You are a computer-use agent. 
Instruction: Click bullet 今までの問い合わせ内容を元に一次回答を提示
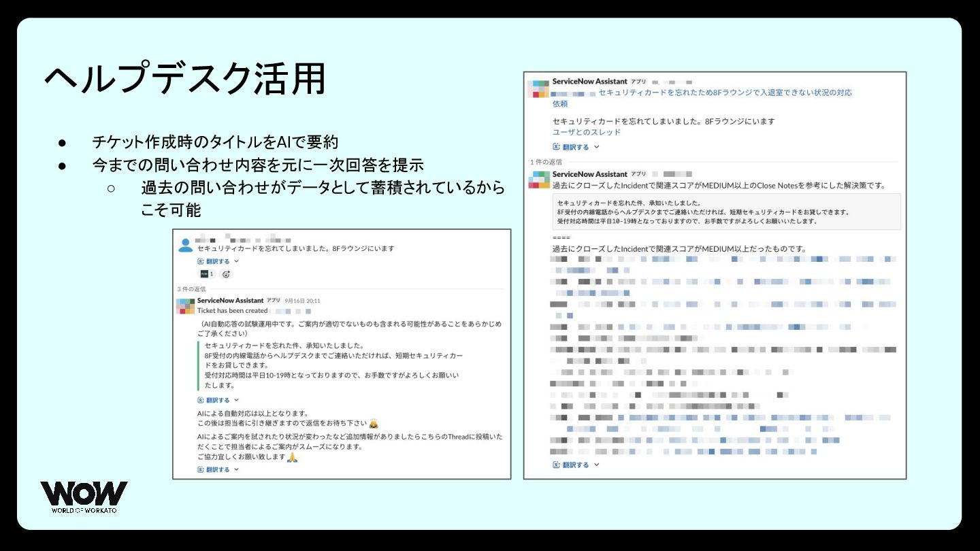(x=258, y=165)
